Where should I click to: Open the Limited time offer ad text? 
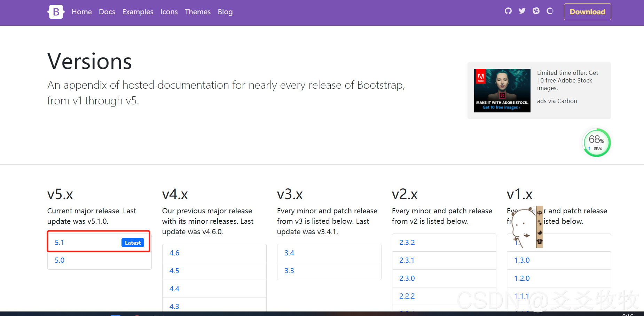tap(567, 80)
